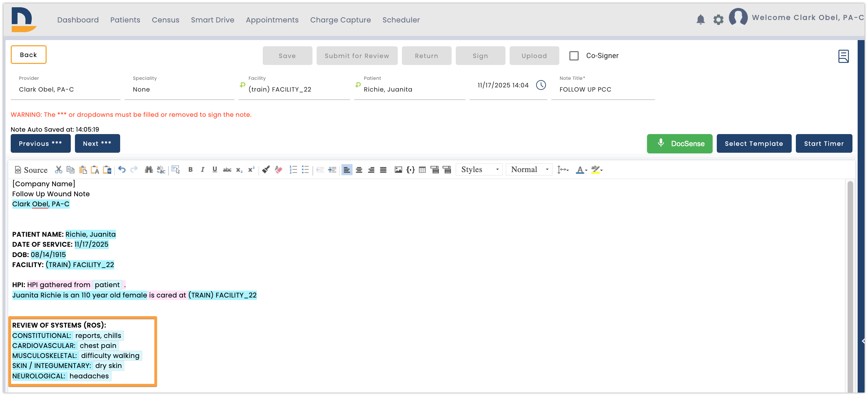Start DocSense dictation

pos(679,143)
